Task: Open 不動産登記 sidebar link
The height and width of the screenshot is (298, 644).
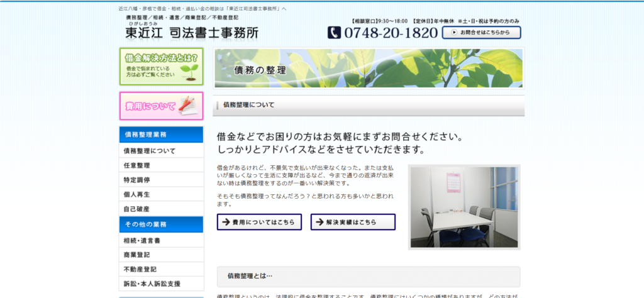Action: 161,269
